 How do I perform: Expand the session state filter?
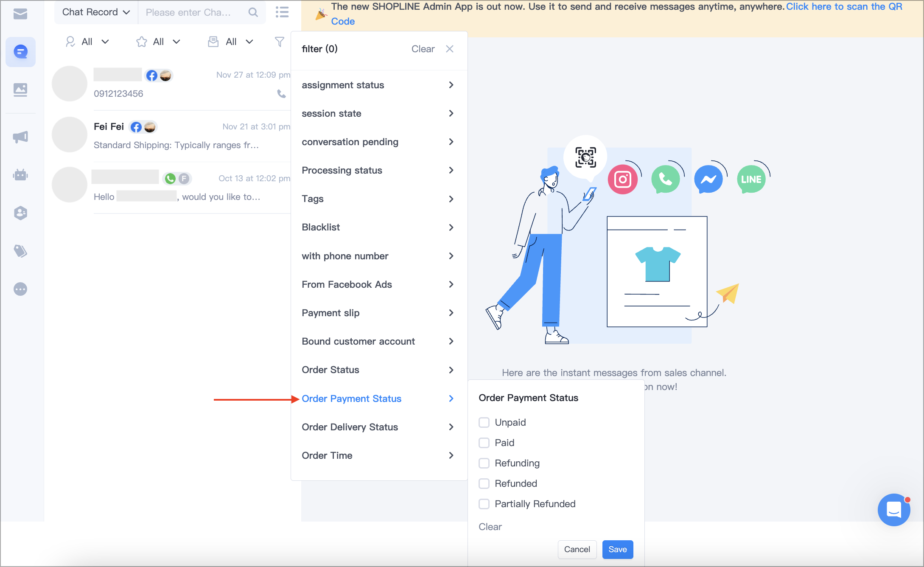[379, 113]
